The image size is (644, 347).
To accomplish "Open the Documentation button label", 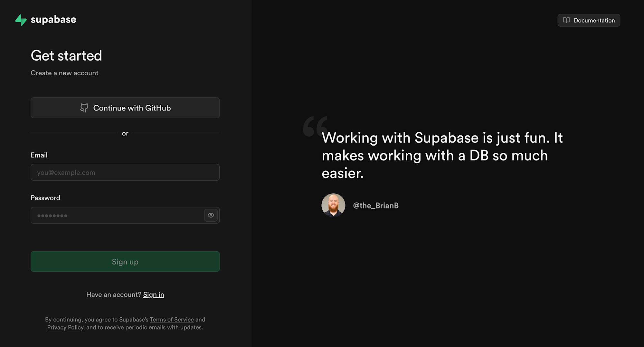I will point(594,20).
